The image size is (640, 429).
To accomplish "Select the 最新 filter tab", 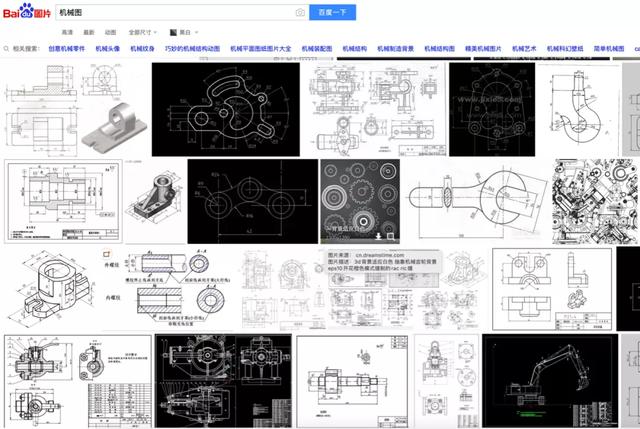I will [x=87, y=31].
